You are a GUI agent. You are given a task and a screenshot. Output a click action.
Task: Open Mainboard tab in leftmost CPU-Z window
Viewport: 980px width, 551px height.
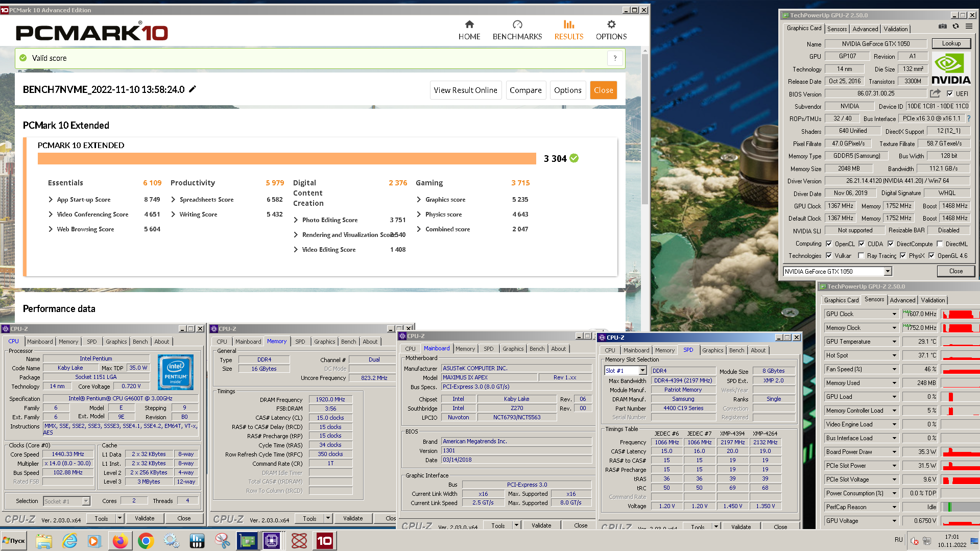[40, 342]
